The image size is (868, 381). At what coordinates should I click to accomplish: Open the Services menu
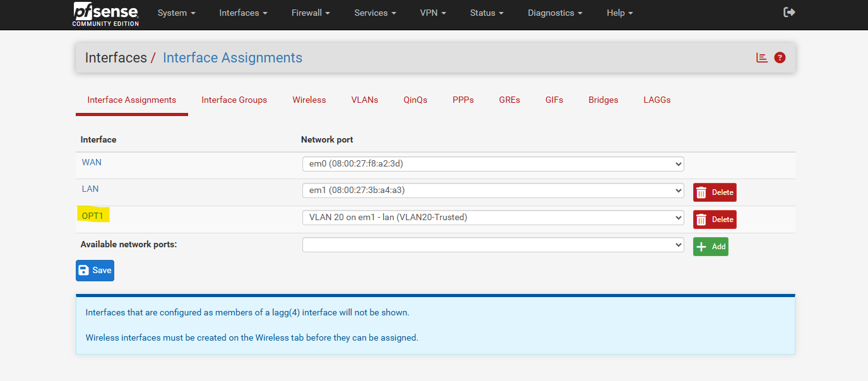coord(375,13)
